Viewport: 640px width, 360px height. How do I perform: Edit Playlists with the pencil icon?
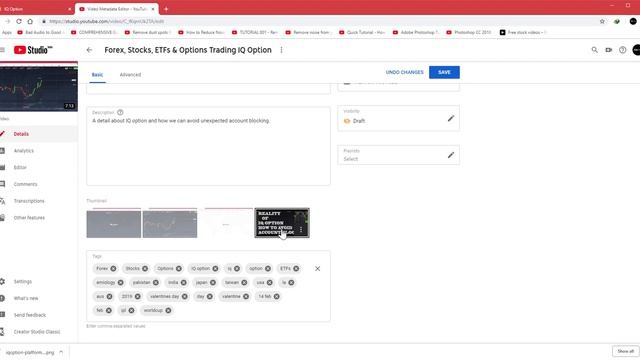(451, 155)
